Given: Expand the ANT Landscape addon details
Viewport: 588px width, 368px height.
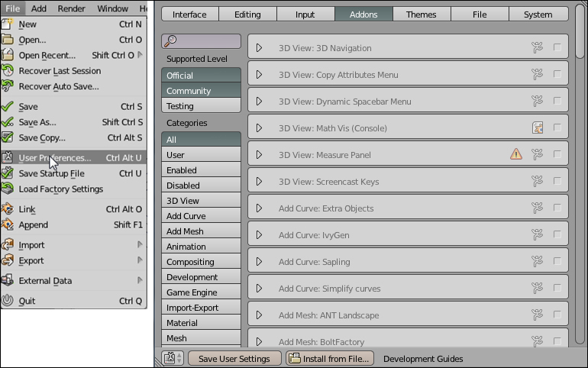Looking at the screenshot, I should pyautogui.click(x=259, y=315).
